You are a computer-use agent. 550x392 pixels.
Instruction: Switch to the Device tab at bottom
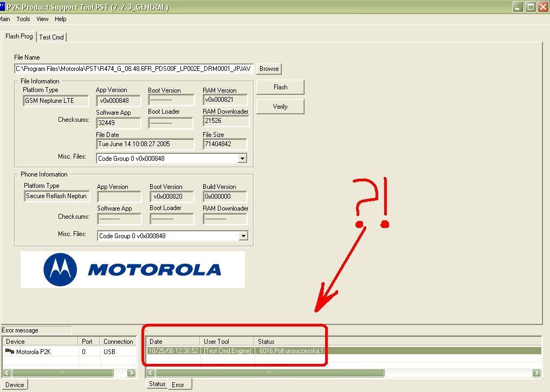point(15,384)
